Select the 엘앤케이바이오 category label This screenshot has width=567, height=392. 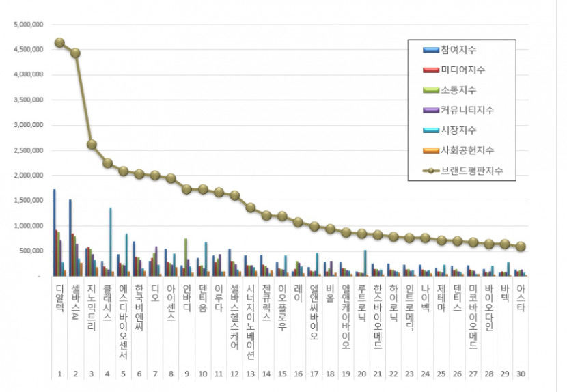346,317
